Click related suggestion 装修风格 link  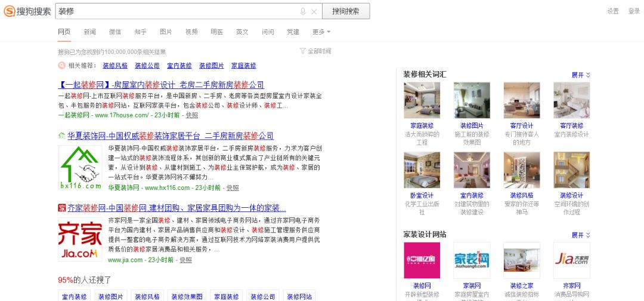pyautogui.click(x=115, y=65)
